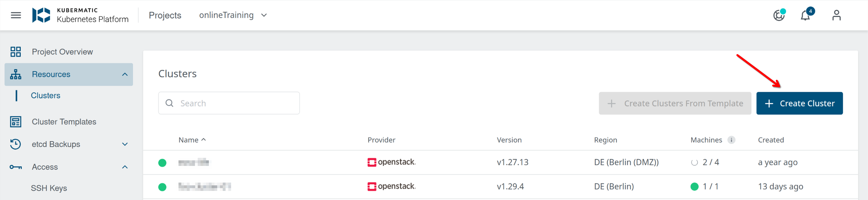This screenshot has width=868, height=200.
Task: Click the Machines info icon
Action: tap(731, 140)
